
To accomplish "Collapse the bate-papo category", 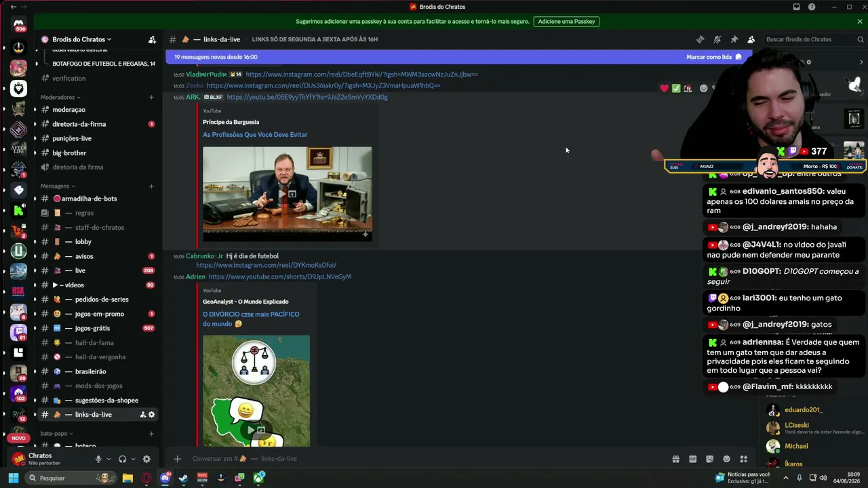I will tap(57, 433).
